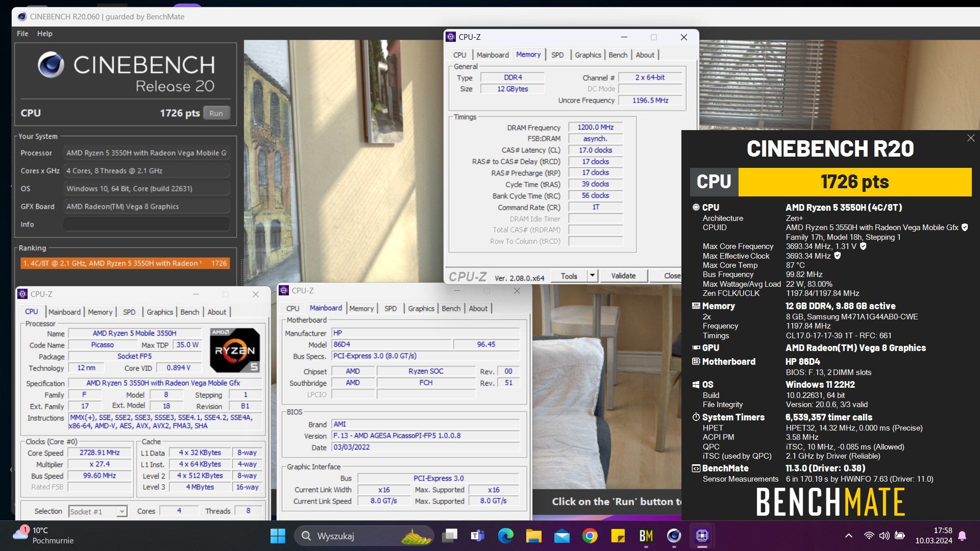Click BenchMate GPU section icon
The width and height of the screenshot is (980, 551).
pos(696,348)
